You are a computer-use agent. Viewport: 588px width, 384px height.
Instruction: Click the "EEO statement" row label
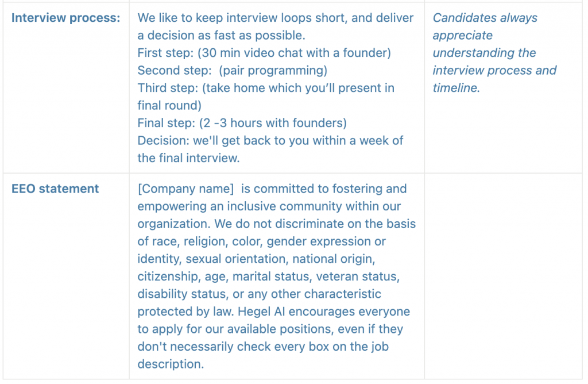coord(55,189)
